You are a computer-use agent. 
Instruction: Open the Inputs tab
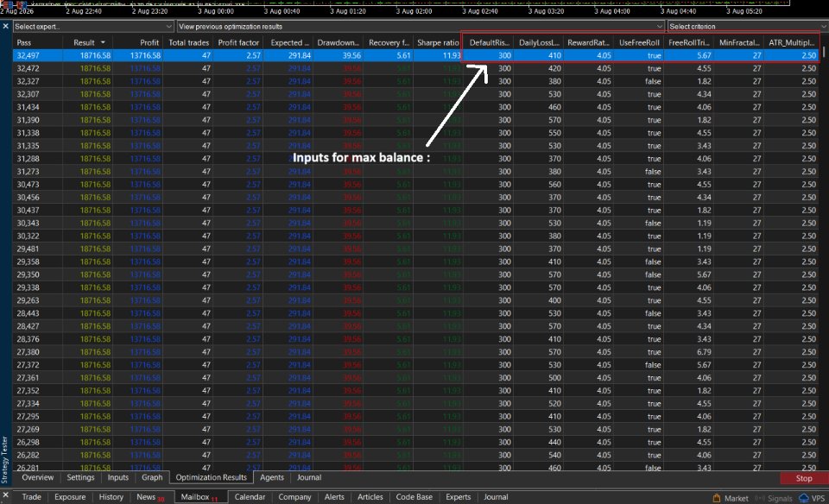click(x=118, y=477)
